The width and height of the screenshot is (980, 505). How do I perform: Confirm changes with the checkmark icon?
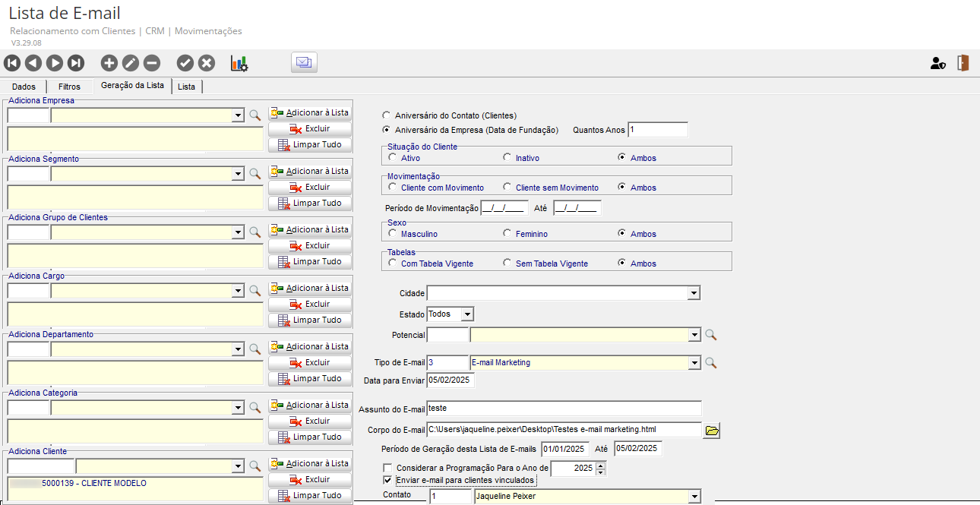pyautogui.click(x=185, y=63)
